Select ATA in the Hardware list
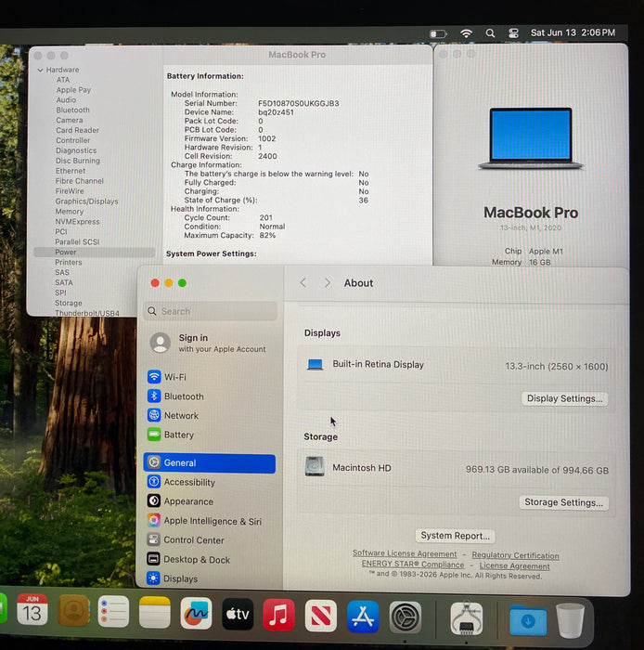 [x=63, y=80]
